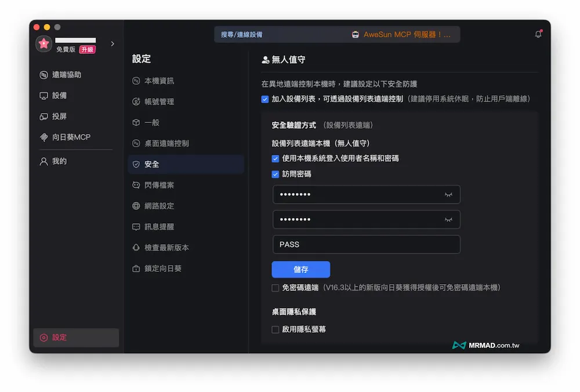This screenshot has width=580, height=392.
Task: Click the 升級 upgrade badge
Action: point(88,49)
